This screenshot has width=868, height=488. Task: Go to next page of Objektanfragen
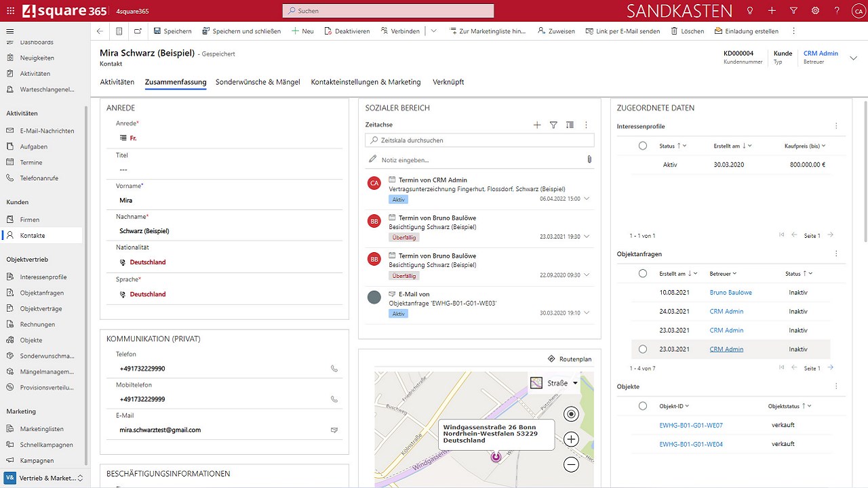830,367
